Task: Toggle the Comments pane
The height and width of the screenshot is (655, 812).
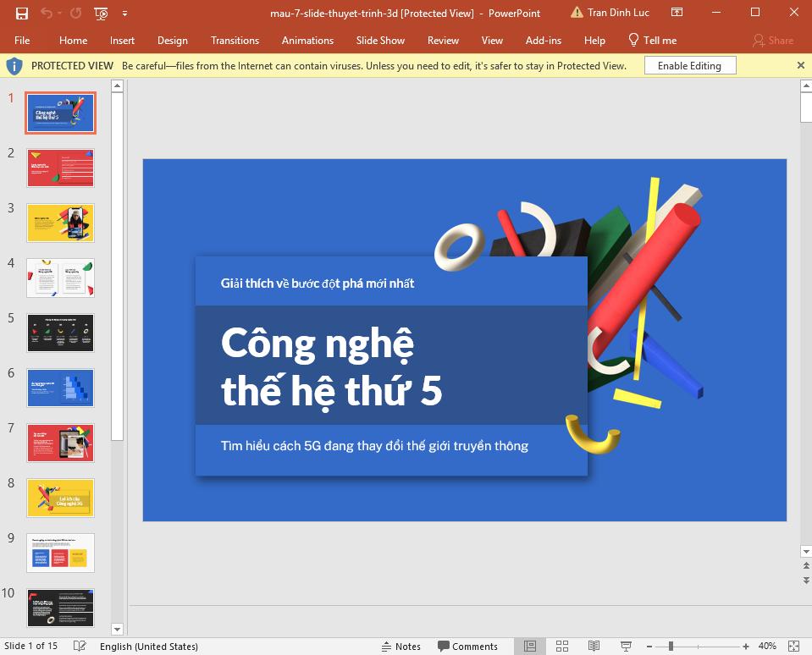Action: pyautogui.click(x=468, y=646)
